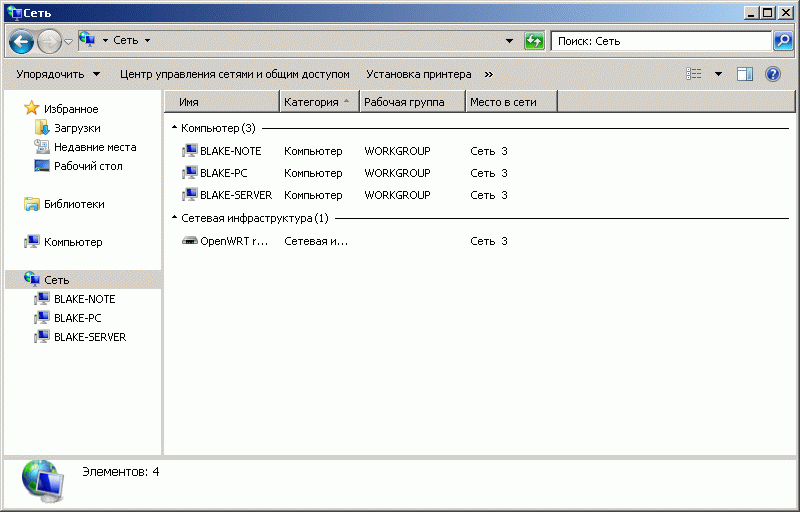This screenshot has height=512, width=800.
Task: Select BLAKE-NOTE computer icon in file list
Action: coord(189,150)
